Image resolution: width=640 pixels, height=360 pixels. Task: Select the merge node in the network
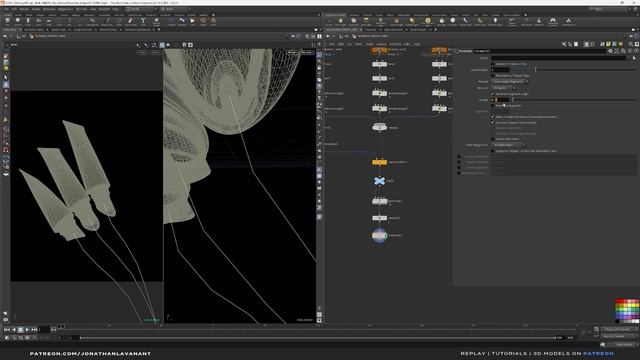click(x=379, y=127)
